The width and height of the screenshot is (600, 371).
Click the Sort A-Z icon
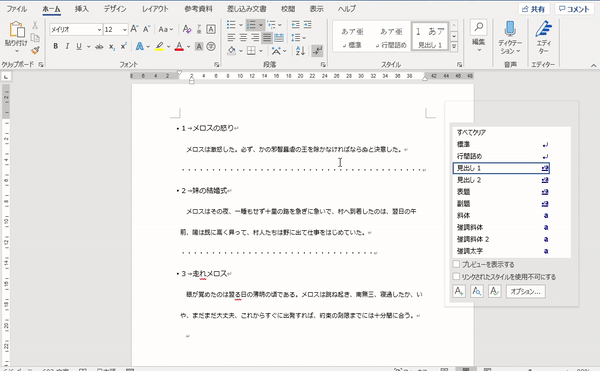point(300,50)
